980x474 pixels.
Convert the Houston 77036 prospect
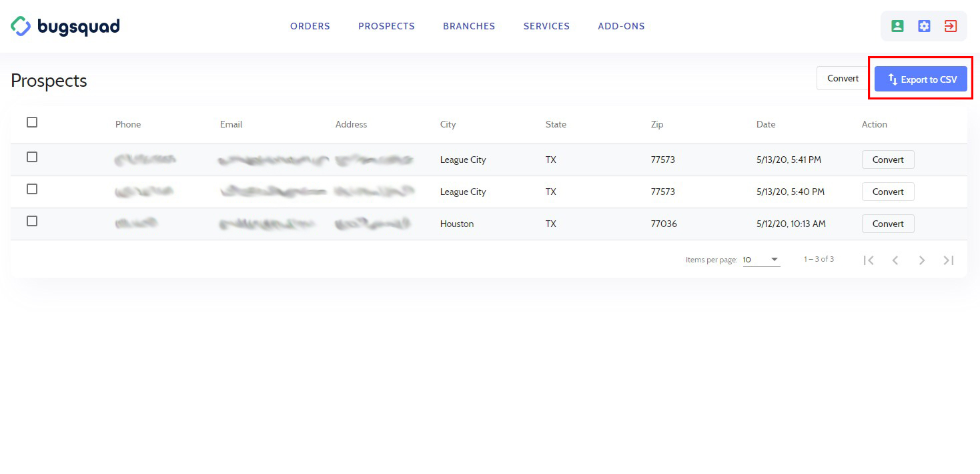tap(888, 224)
